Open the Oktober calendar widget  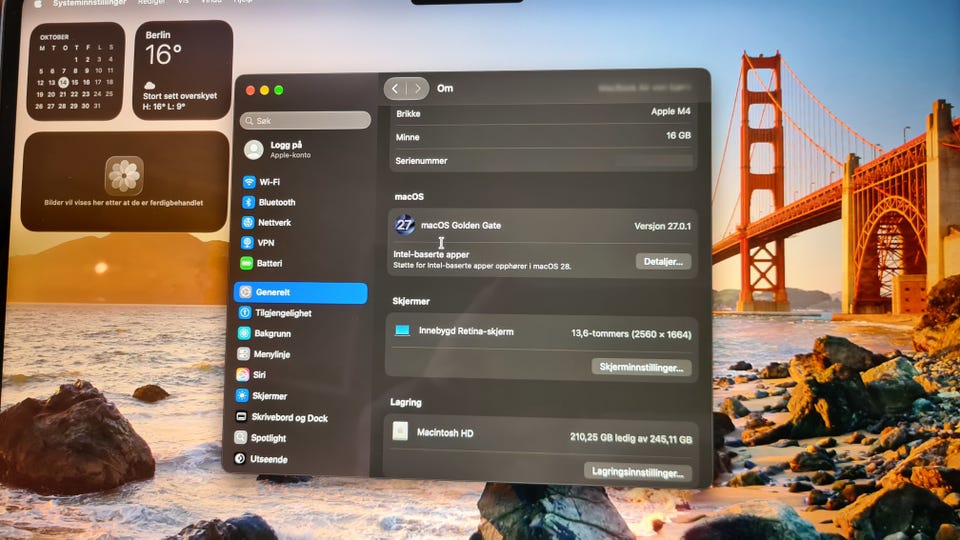coord(75,71)
